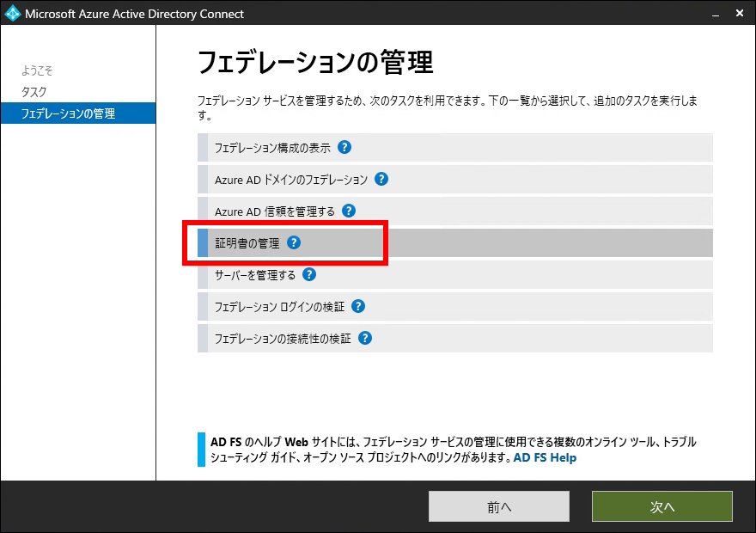Open フェデレーションの管理 sidebar step
The width and height of the screenshot is (756, 533).
click(78, 113)
